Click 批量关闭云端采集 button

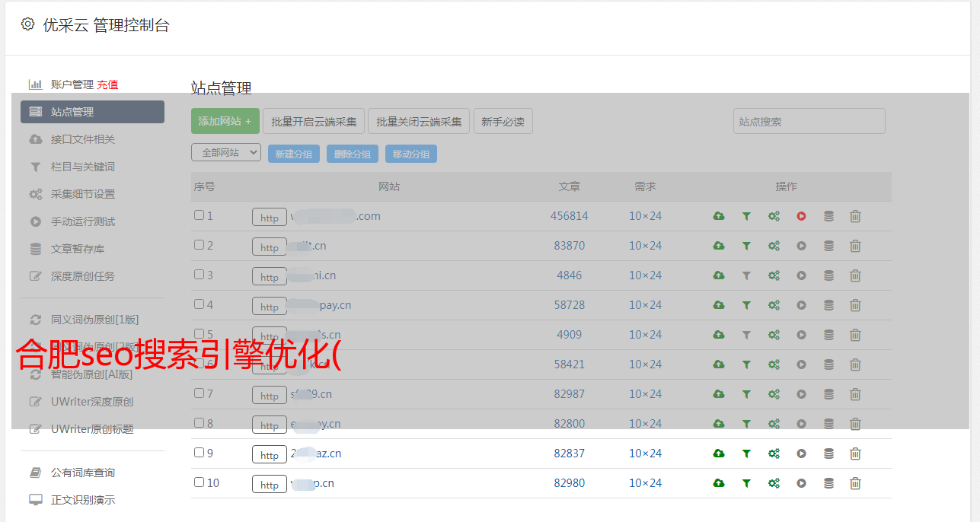(x=419, y=121)
